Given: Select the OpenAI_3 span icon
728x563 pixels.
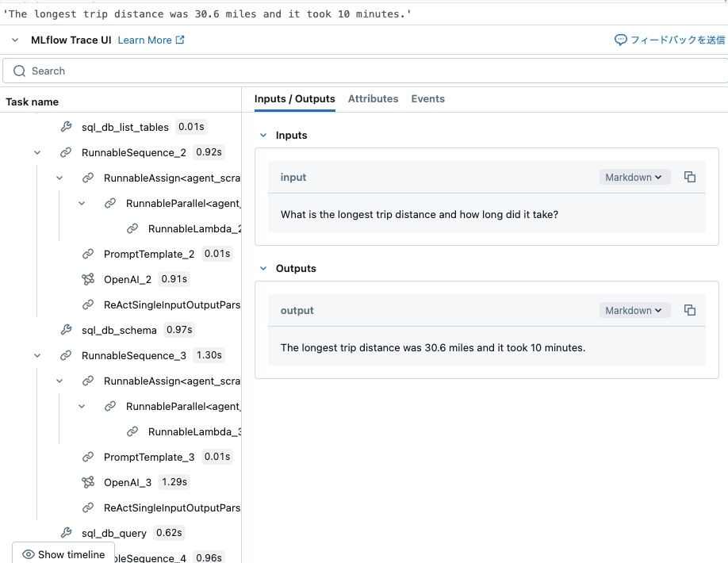Looking at the screenshot, I should coord(90,482).
